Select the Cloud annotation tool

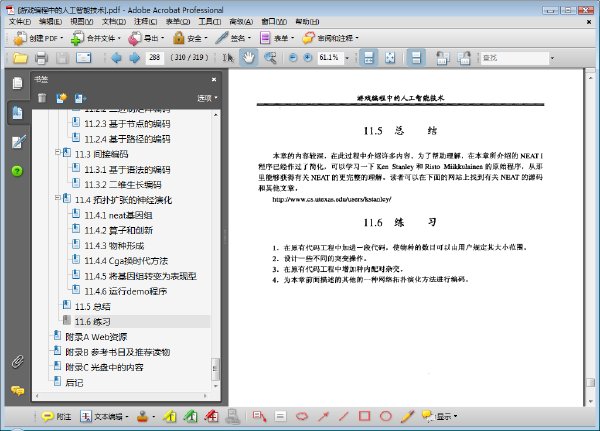point(302,416)
